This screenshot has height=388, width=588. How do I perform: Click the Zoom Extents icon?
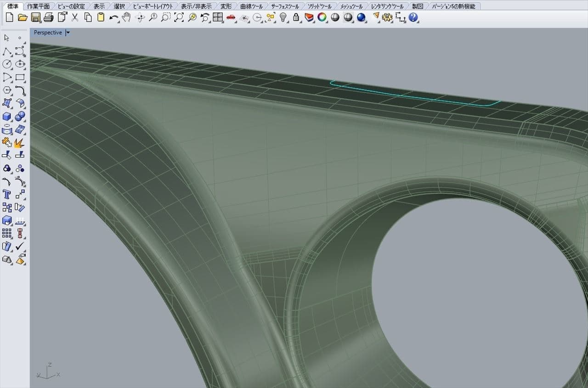pyautogui.click(x=179, y=17)
